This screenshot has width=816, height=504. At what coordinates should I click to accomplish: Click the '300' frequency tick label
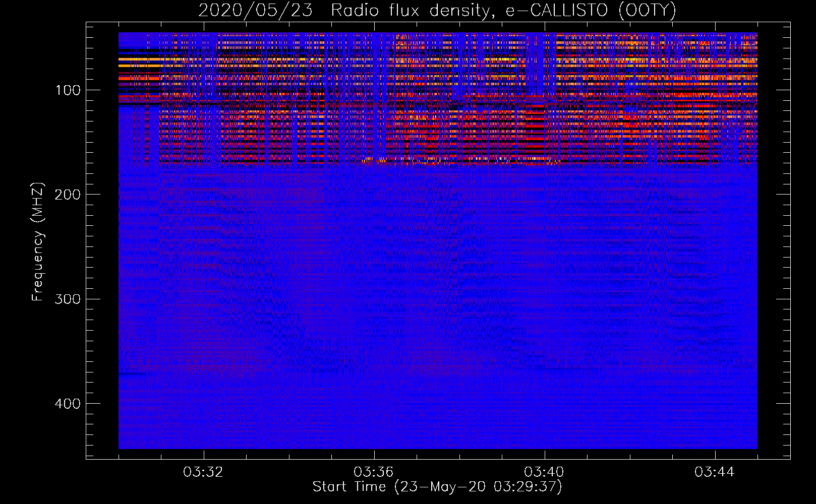coord(68,299)
